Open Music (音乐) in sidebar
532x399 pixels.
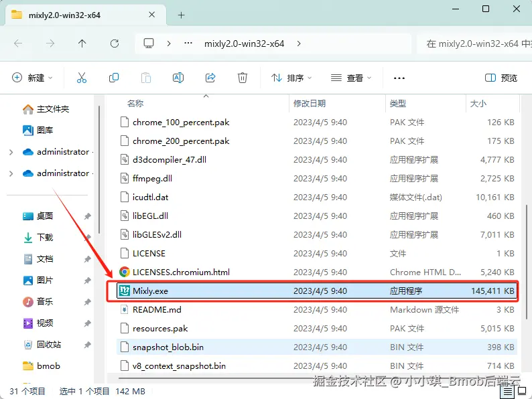38,302
